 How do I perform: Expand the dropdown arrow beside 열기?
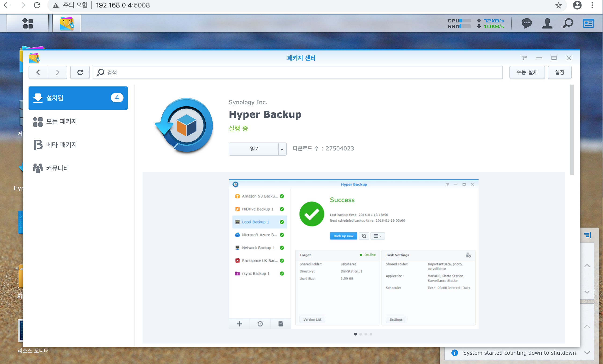pyautogui.click(x=282, y=149)
